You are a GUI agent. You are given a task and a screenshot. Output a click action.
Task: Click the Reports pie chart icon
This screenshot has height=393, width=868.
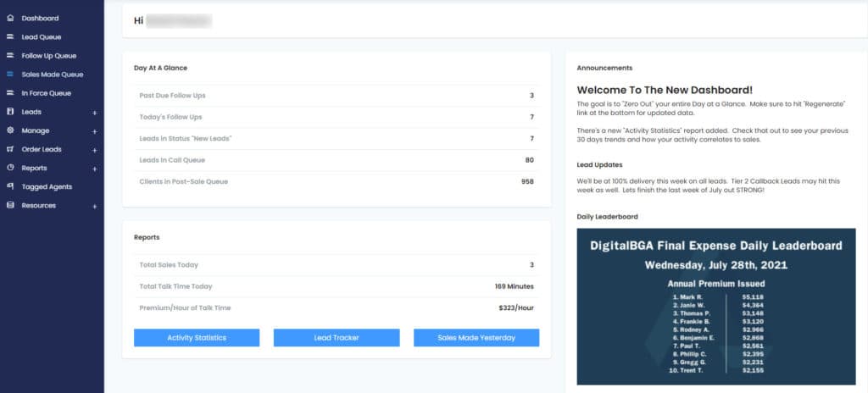(10, 168)
